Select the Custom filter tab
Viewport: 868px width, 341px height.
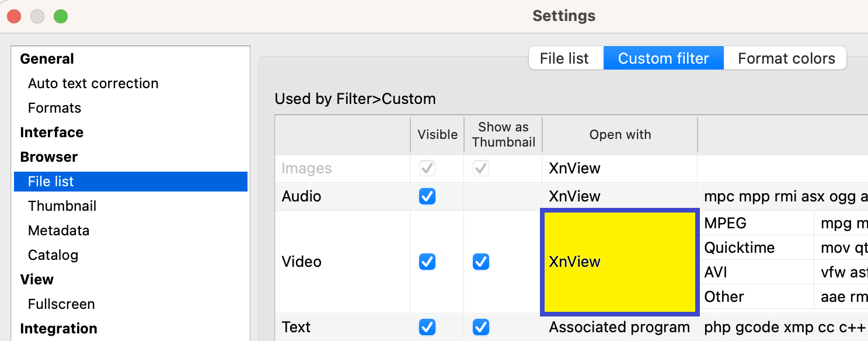point(663,58)
